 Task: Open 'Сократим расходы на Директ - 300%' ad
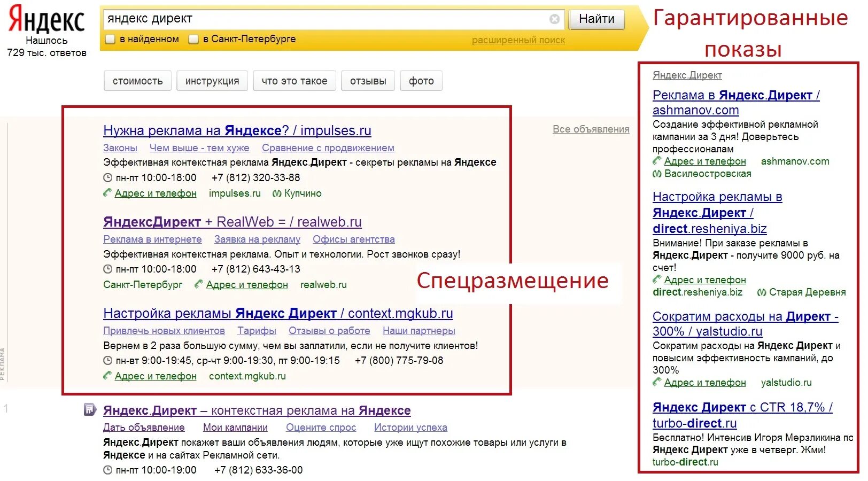(746, 324)
